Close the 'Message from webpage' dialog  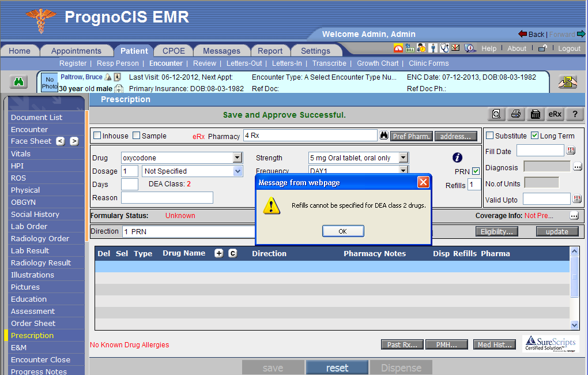pos(423,182)
